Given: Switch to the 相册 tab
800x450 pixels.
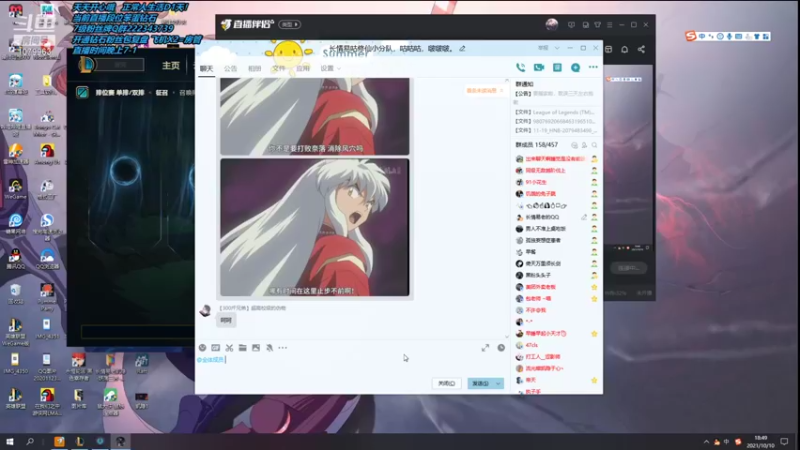Looking at the screenshot, I should point(255,68).
